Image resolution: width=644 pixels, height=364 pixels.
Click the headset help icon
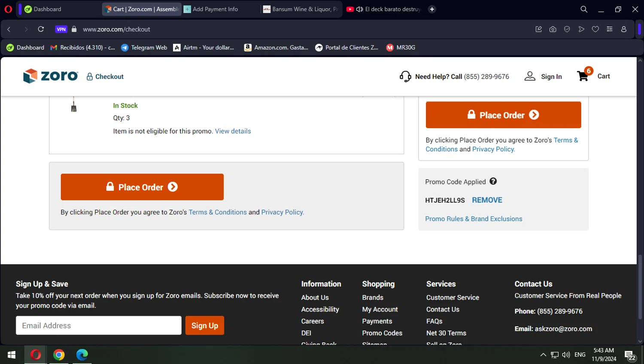pyautogui.click(x=405, y=76)
